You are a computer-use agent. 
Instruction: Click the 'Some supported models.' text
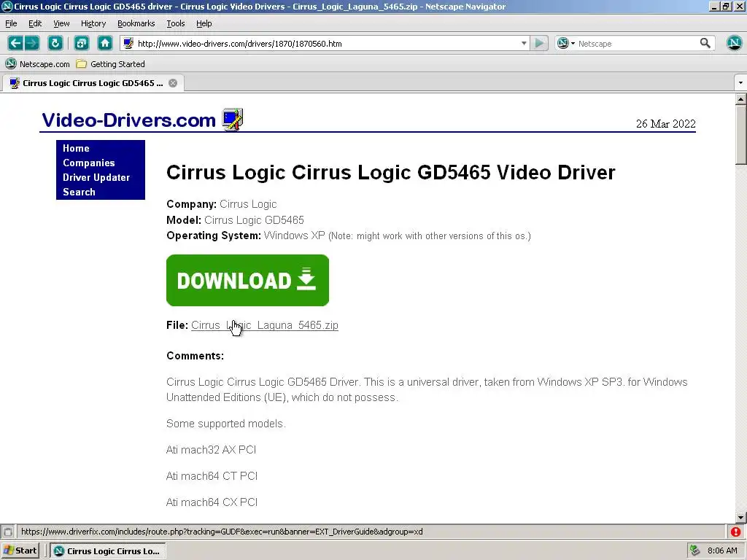226,424
